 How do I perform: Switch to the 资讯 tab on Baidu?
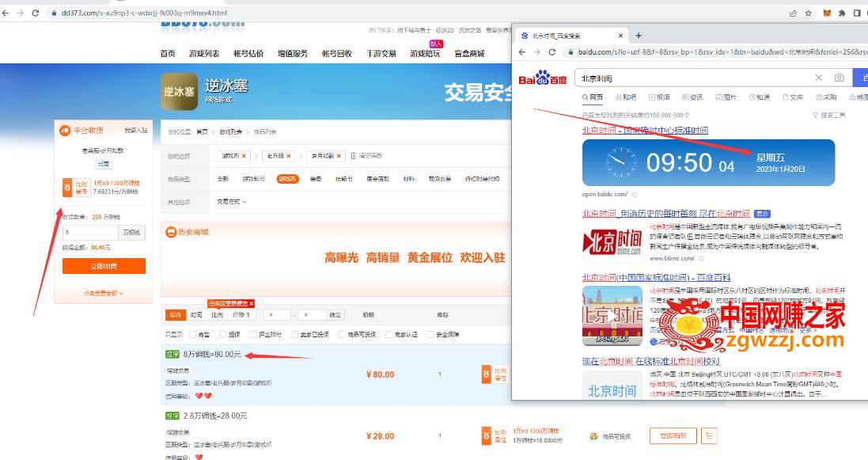692,97
